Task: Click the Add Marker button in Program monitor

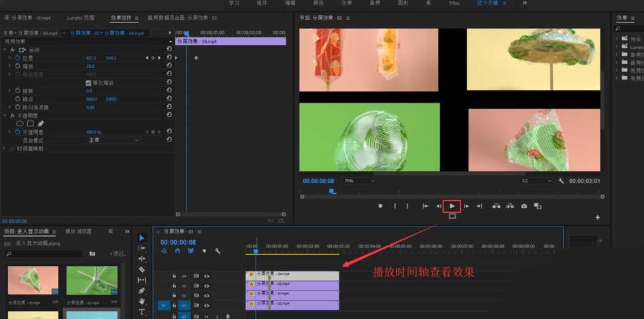Action: [x=380, y=206]
